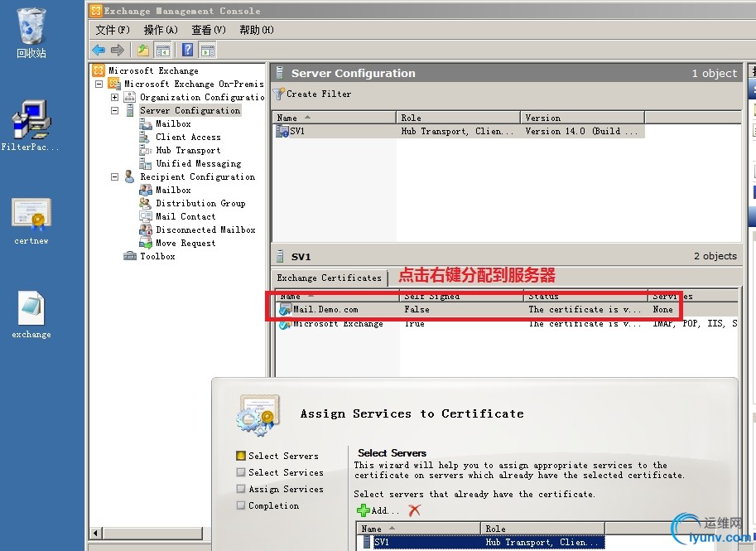Sort wizard server list by Name header
The image size is (756, 551).
click(x=418, y=529)
